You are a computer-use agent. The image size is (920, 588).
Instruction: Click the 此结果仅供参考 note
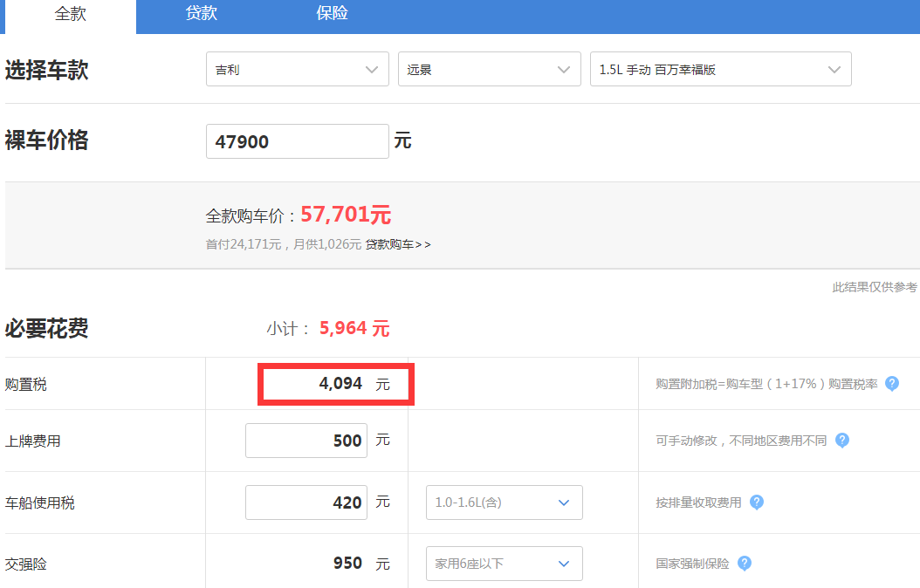[875, 287]
